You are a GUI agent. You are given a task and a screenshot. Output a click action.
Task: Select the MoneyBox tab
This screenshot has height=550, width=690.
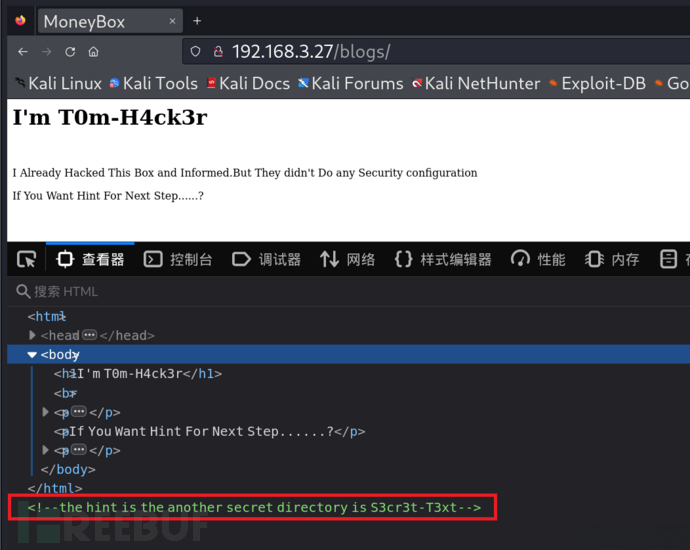click(x=110, y=21)
